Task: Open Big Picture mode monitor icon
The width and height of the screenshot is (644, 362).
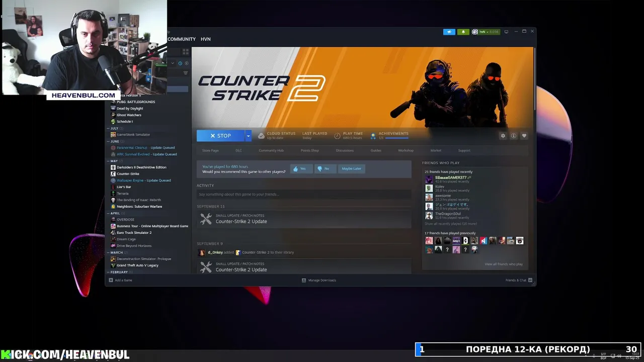Action: [x=506, y=32]
